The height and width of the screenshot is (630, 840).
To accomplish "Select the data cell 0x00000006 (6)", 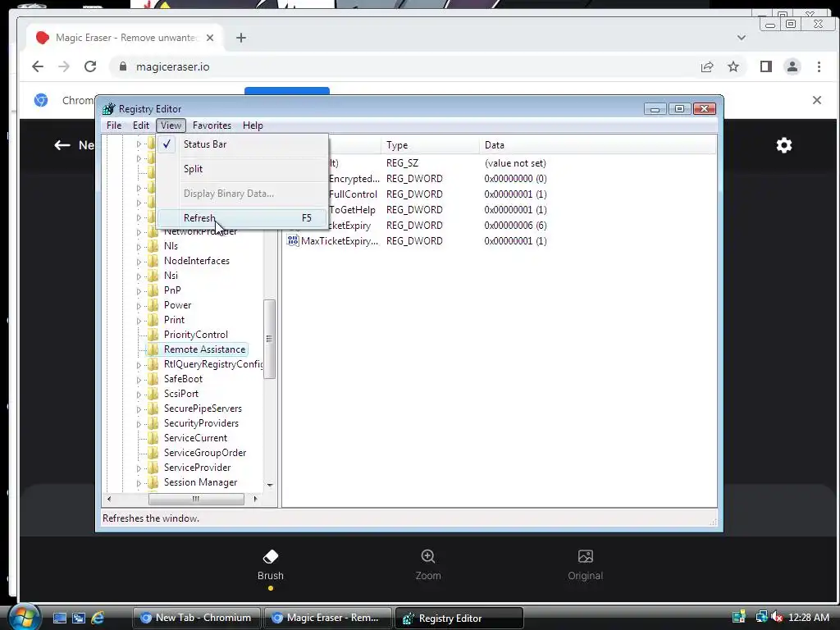I will click(515, 226).
